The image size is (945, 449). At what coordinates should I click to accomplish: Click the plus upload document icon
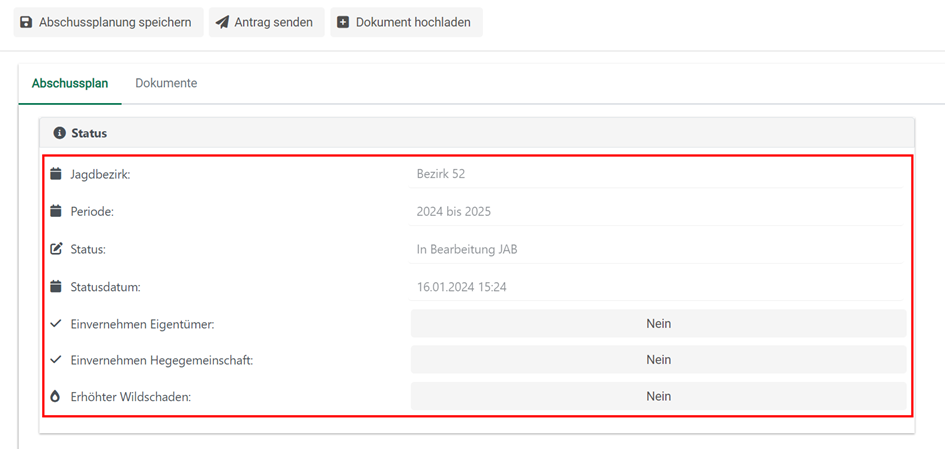coord(343,22)
